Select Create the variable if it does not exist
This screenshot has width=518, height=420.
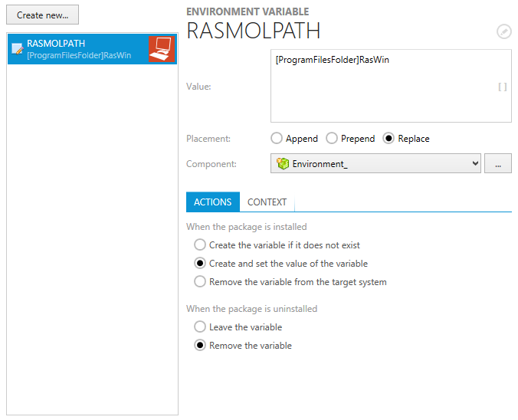point(200,245)
